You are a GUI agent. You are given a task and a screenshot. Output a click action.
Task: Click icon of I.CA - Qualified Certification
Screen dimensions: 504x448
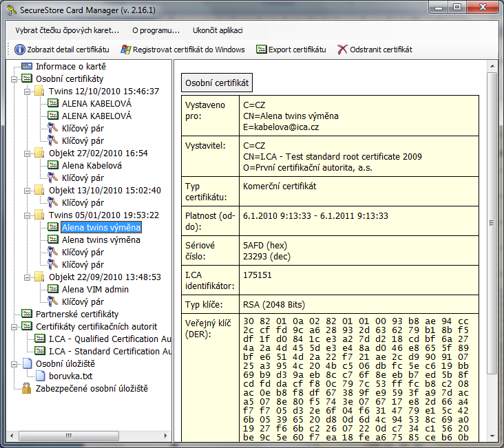(40, 339)
